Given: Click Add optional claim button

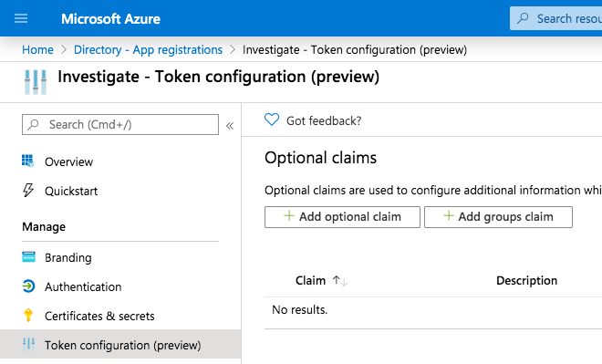Looking at the screenshot, I should (342, 217).
